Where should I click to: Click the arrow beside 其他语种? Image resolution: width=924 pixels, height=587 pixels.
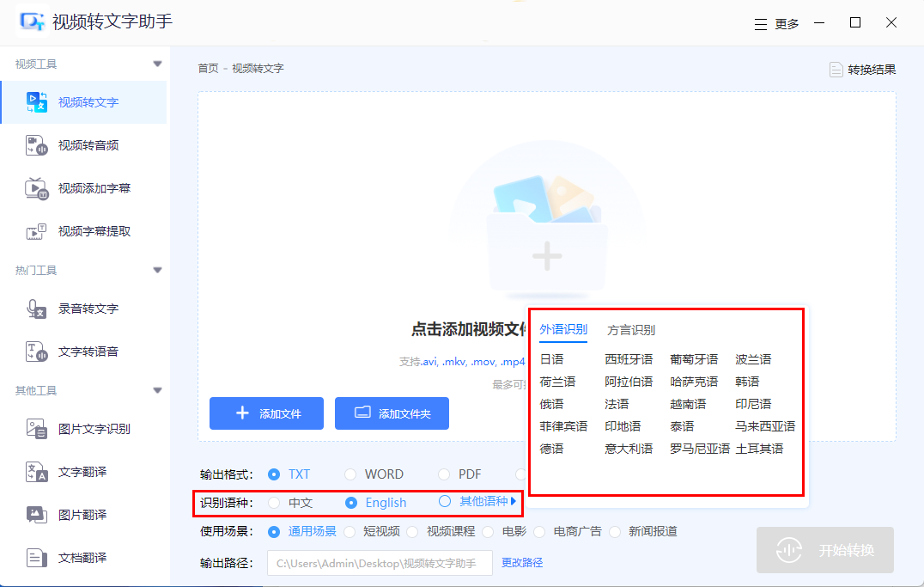pos(514,501)
